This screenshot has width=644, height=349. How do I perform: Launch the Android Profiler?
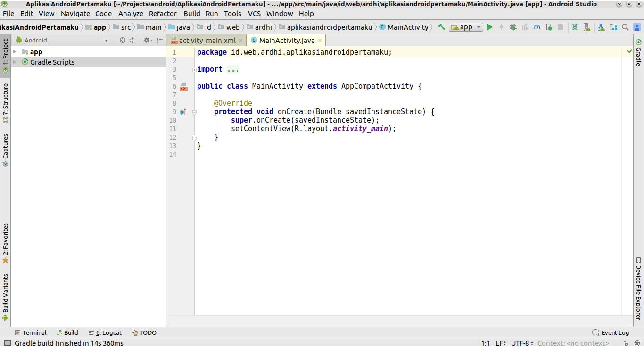[x=537, y=27]
